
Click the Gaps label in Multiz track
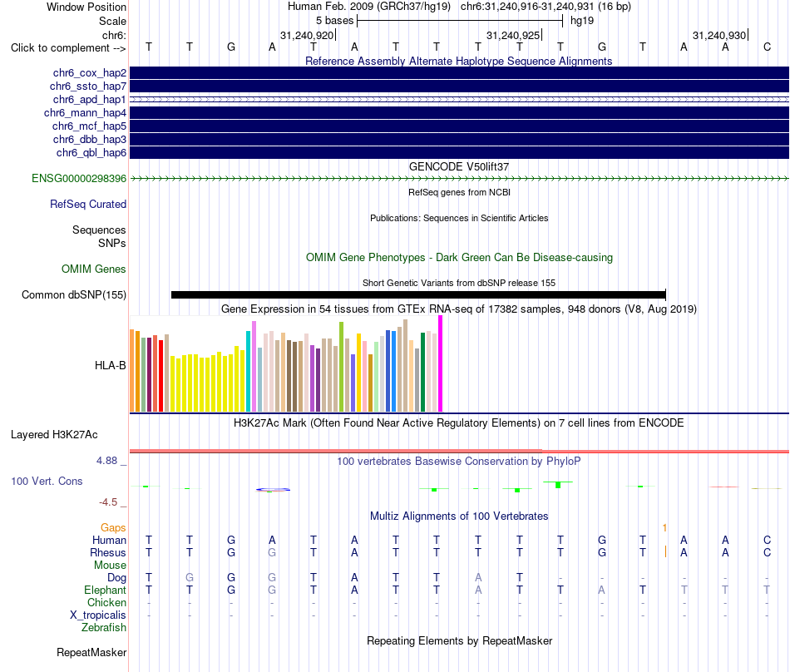113,527
